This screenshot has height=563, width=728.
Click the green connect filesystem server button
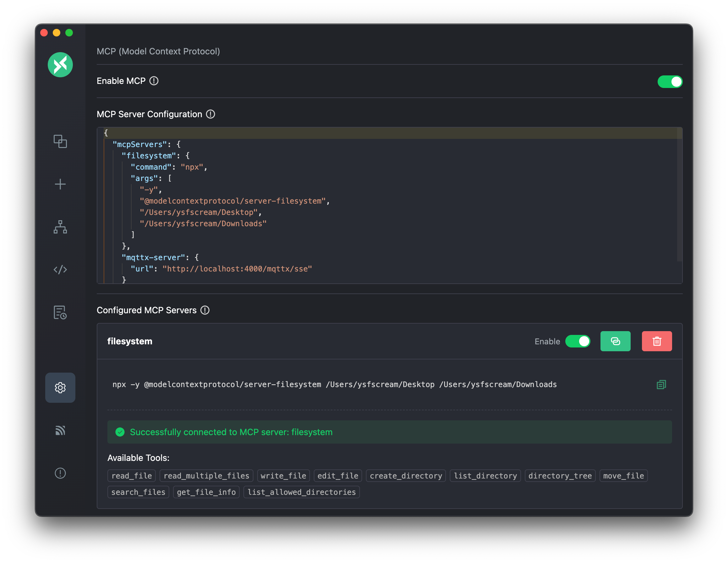pyautogui.click(x=615, y=341)
